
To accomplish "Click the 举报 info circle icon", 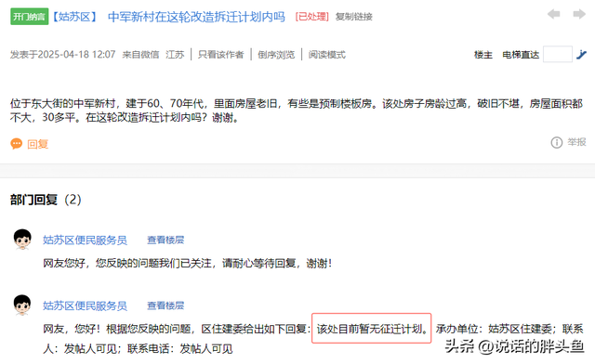I will click(x=556, y=143).
